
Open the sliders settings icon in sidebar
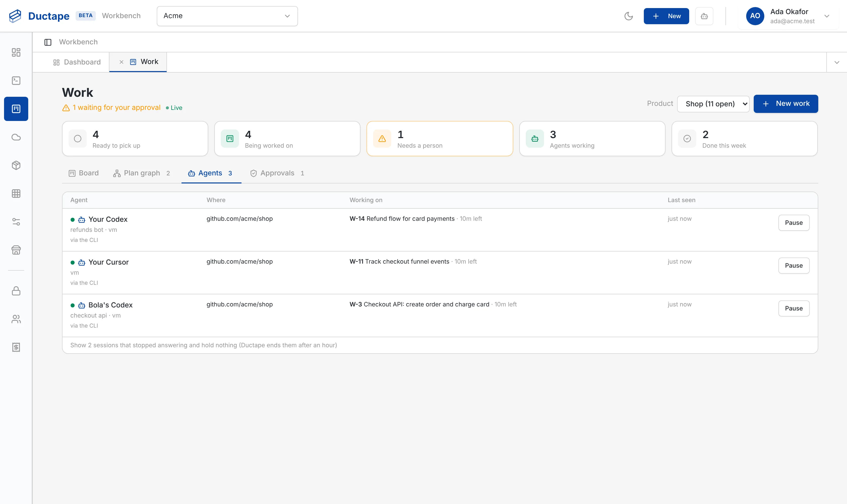(x=16, y=222)
